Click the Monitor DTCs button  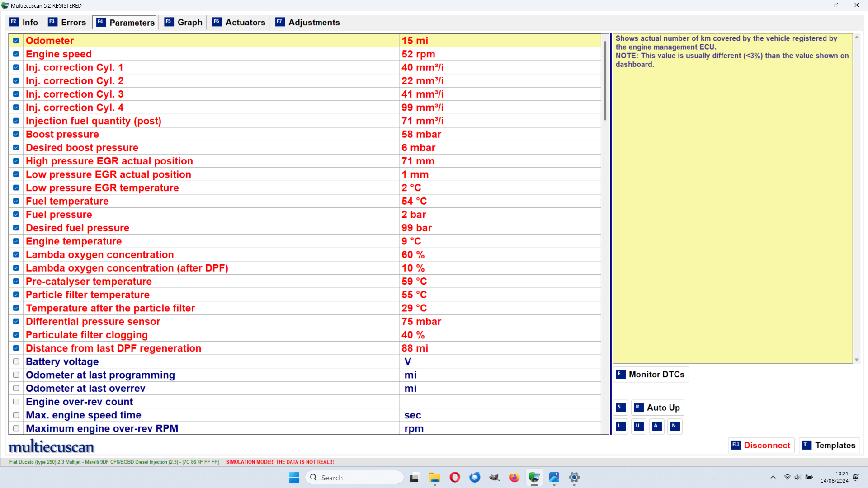651,375
